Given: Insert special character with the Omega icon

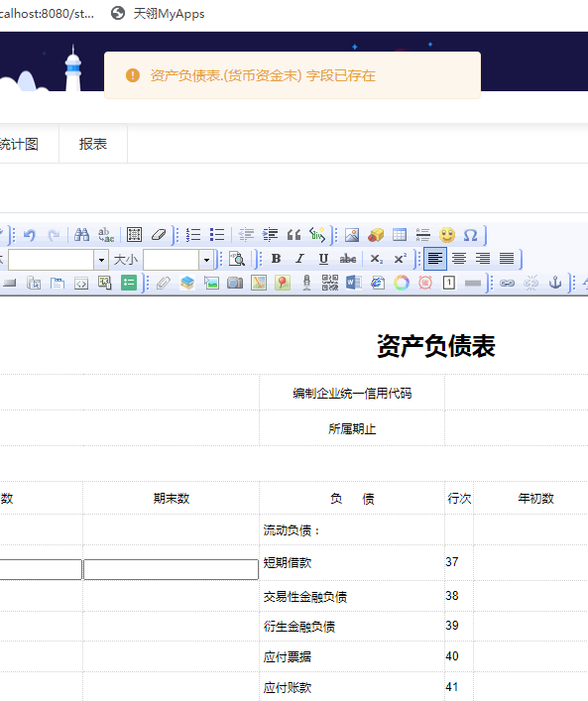Looking at the screenshot, I should click(x=470, y=235).
